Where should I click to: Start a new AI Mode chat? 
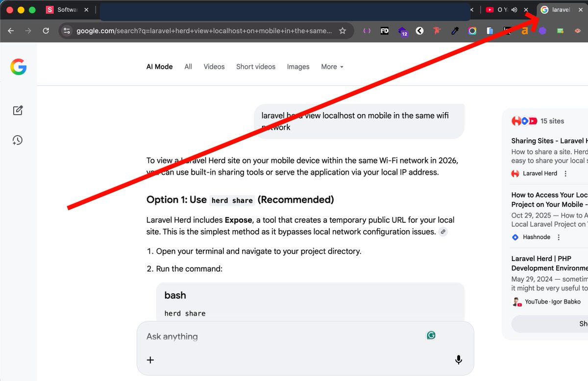[18, 110]
